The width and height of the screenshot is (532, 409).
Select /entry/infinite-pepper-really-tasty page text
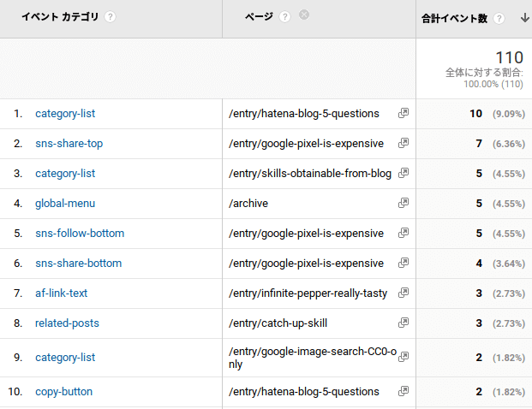(x=308, y=293)
